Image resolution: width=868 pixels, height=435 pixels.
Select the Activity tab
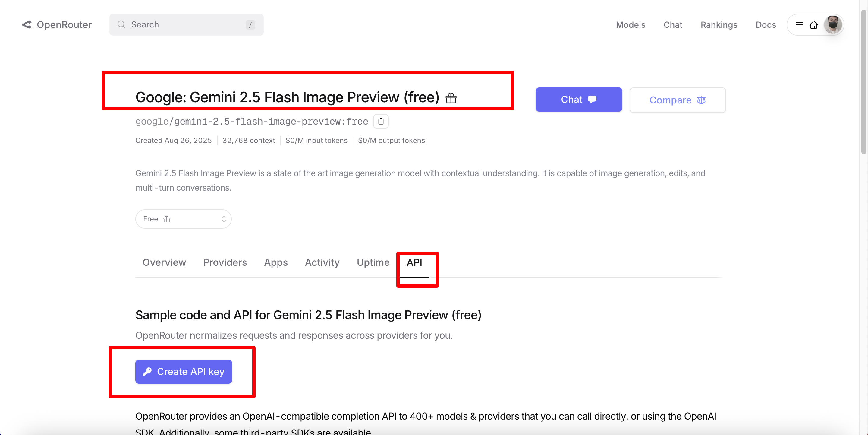[x=322, y=262]
